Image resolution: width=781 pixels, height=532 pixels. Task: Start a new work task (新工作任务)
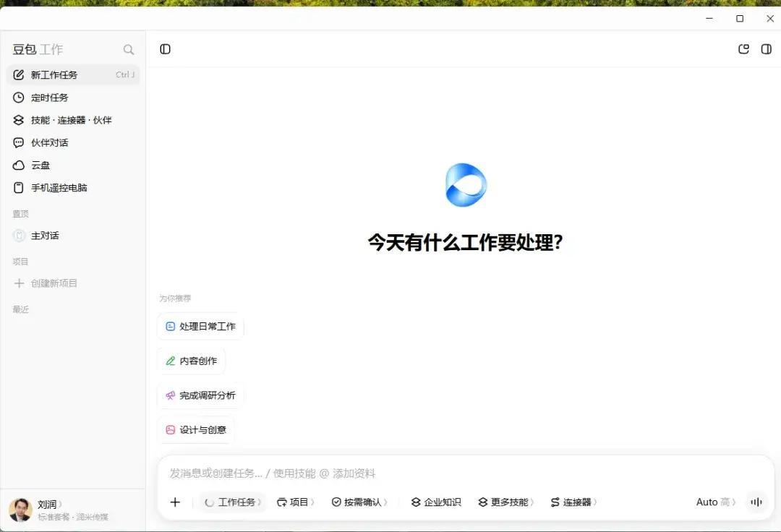click(x=73, y=74)
